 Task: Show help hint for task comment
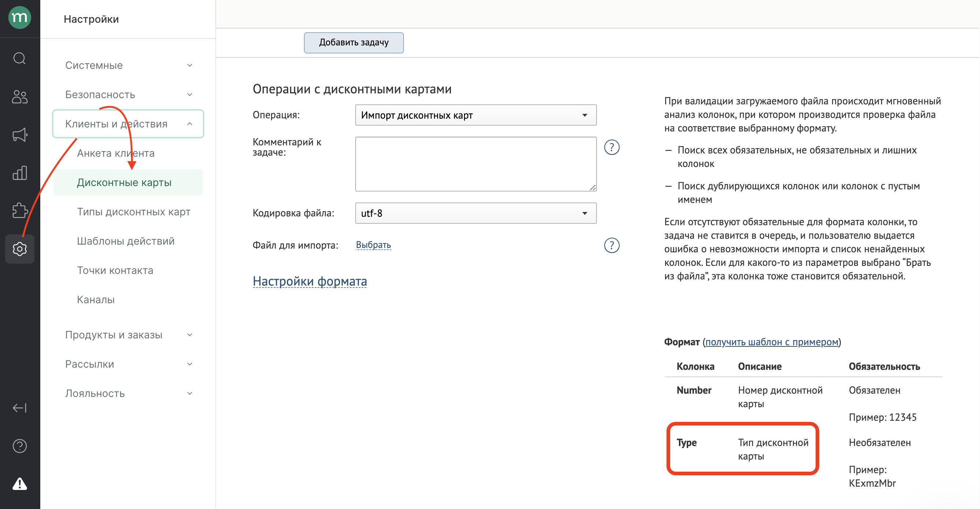[x=612, y=147]
